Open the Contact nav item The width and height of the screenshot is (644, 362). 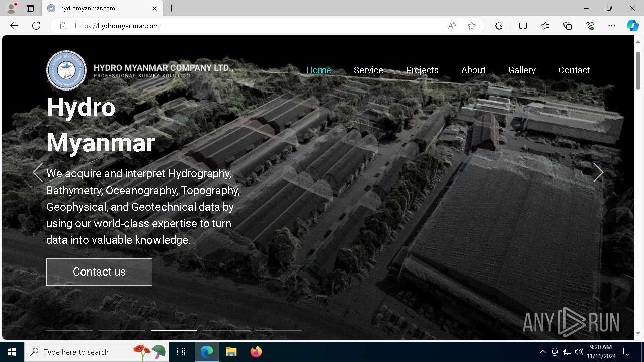(574, 70)
